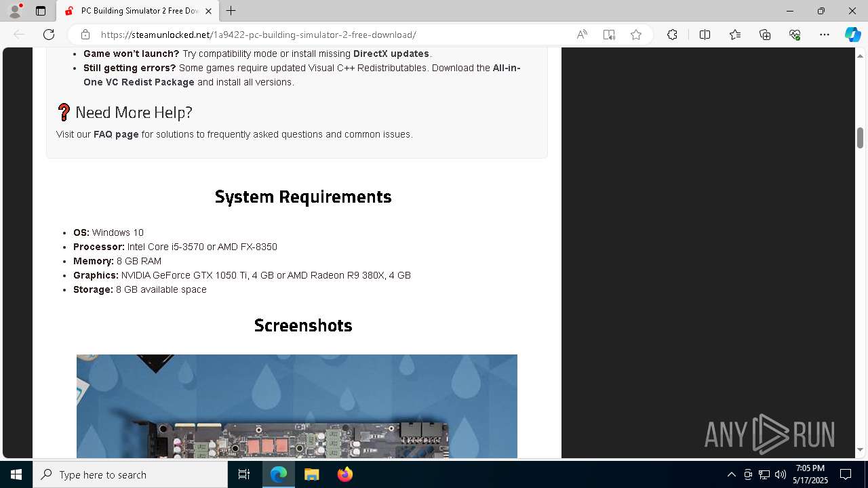
Task: Click the Need More Help? heading
Action: 134,113
